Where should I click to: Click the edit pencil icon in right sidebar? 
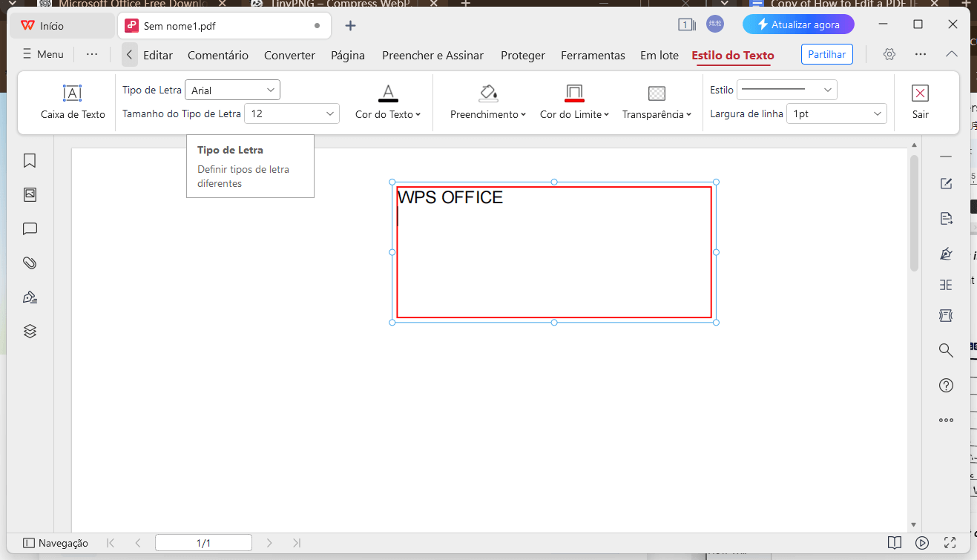click(946, 184)
